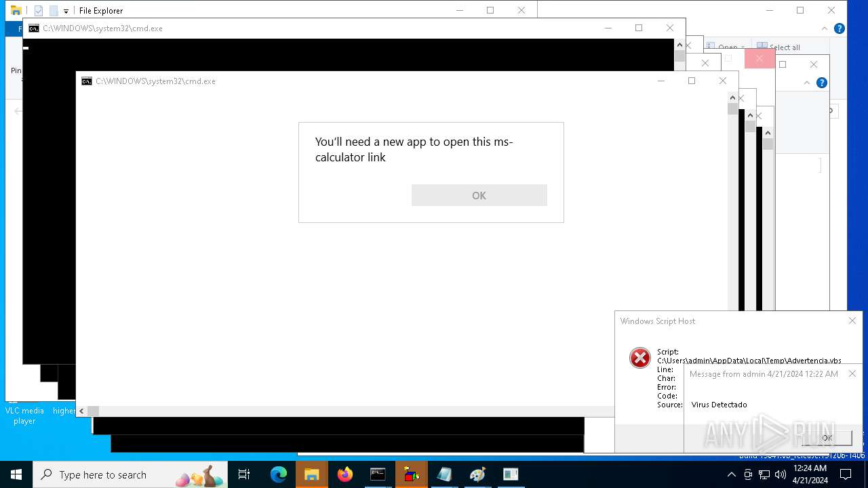Click the File Explorer title bar folder icon
Viewport: 868px width, 488px height.
point(16,10)
